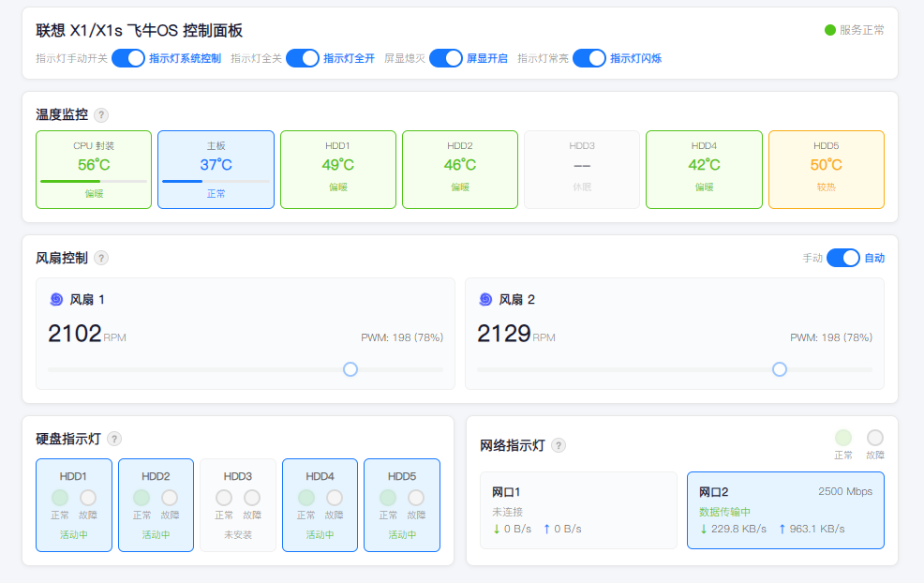The width and height of the screenshot is (924, 583).
Task: Click the spinning fan icon for 风扇 1
Action: pos(56,299)
